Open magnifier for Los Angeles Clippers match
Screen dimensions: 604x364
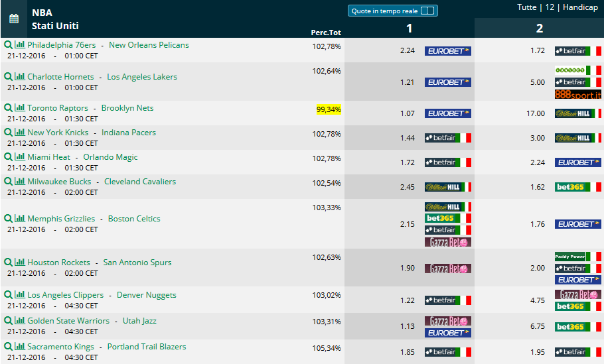[x=8, y=295]
